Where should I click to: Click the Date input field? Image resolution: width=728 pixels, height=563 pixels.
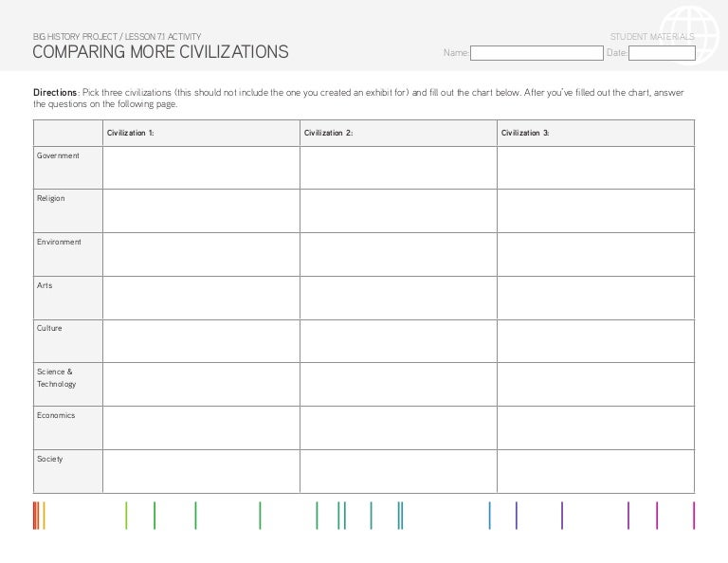click(662, 53)
